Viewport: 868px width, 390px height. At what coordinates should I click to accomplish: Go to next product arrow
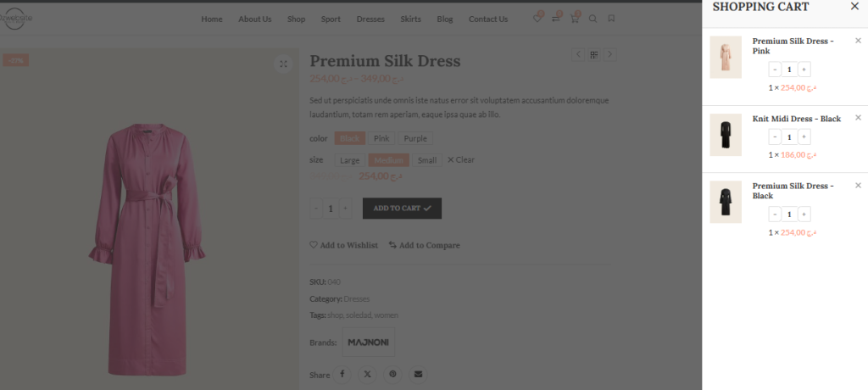[609, 55]
